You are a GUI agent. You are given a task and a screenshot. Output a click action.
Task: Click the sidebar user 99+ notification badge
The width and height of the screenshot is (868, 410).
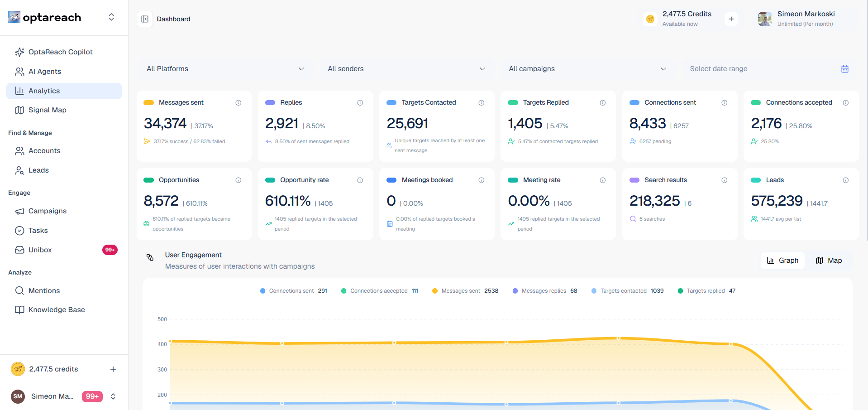[92, 396]
